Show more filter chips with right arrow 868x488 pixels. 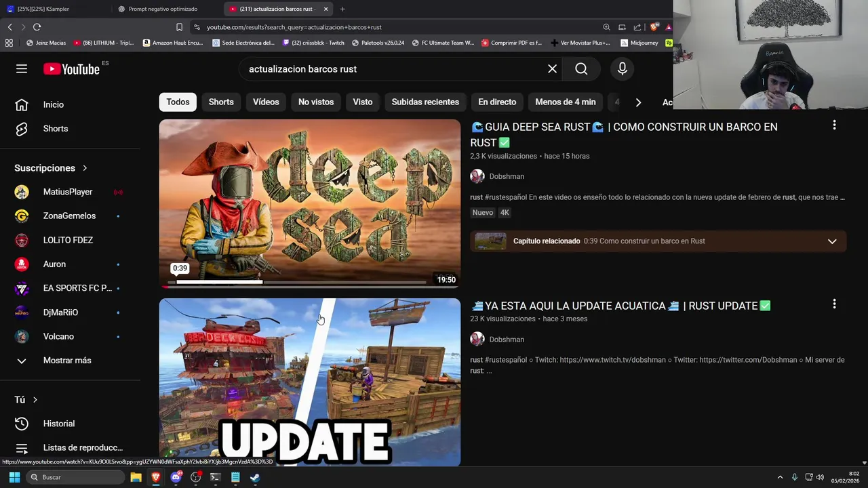[638, 102]
